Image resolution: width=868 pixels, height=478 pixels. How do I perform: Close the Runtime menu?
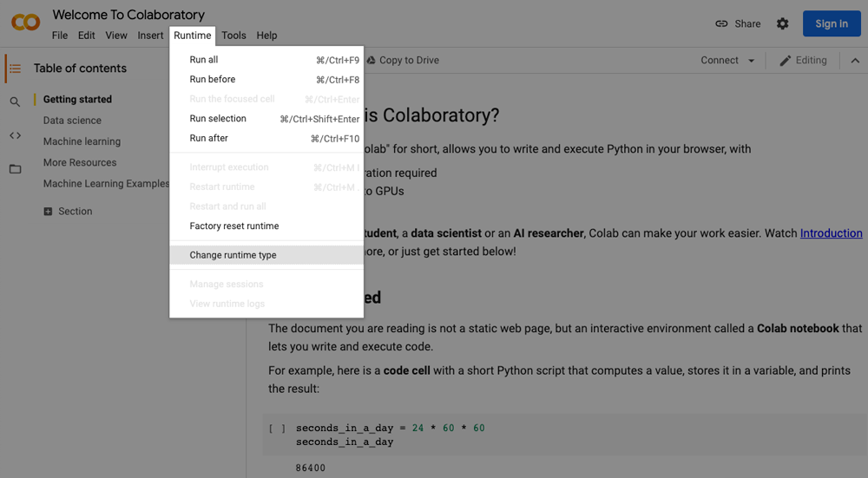(192, 36)
